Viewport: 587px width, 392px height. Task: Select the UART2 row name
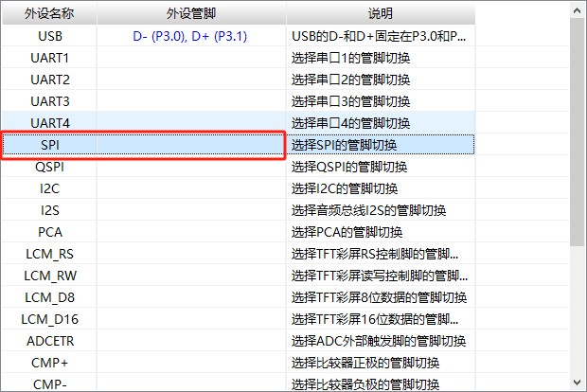tap(50, 80)
